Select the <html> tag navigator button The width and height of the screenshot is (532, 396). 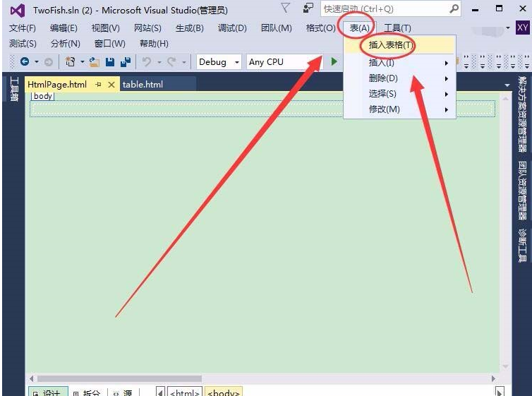click(185, 392)
